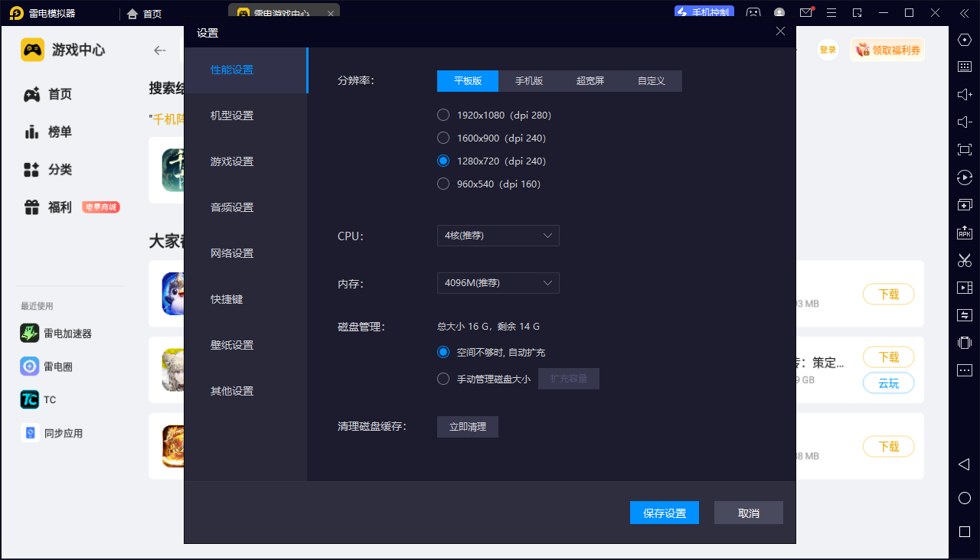The width and height of the screenshot is (980, 560).
Task: Show more tools (three dots icon)
Action: [x=965, y=370]
